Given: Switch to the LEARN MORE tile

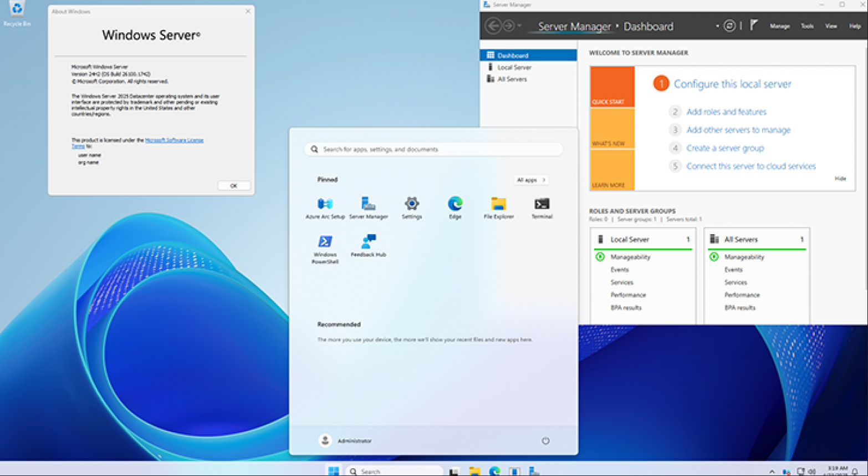Looking at the screenshot, I should pos(612,170).
